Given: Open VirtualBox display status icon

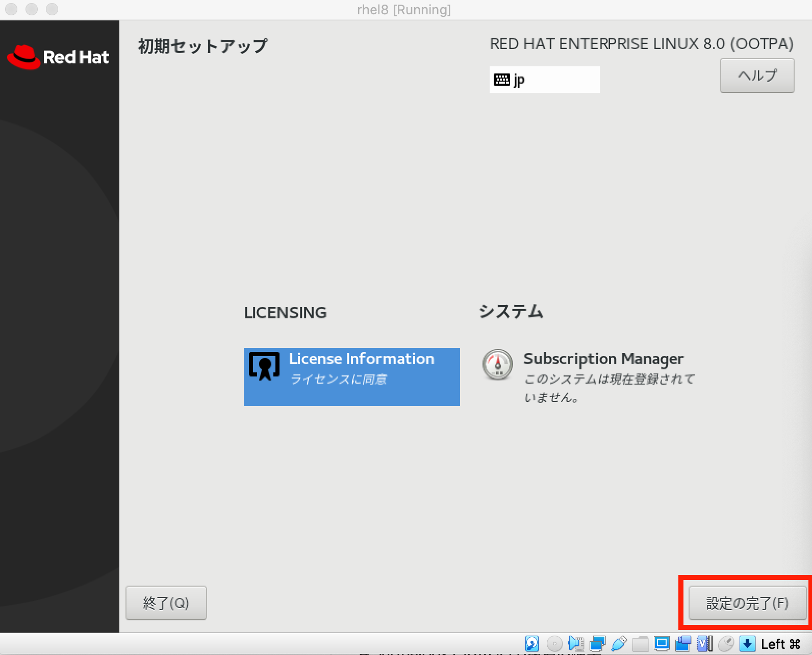Looking at the screenshot, I should pyautogui.click(x=662, y=644).
